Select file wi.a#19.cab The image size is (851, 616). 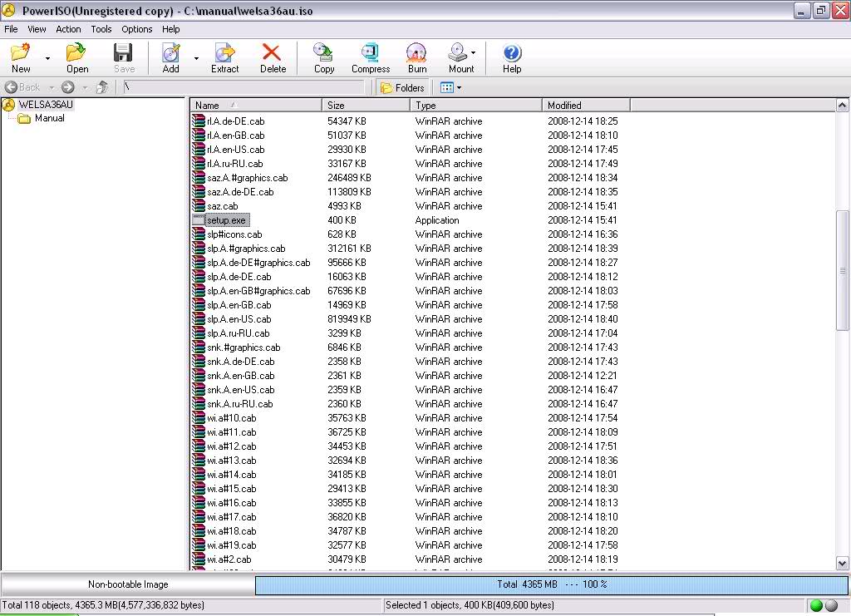coord(231,545)
